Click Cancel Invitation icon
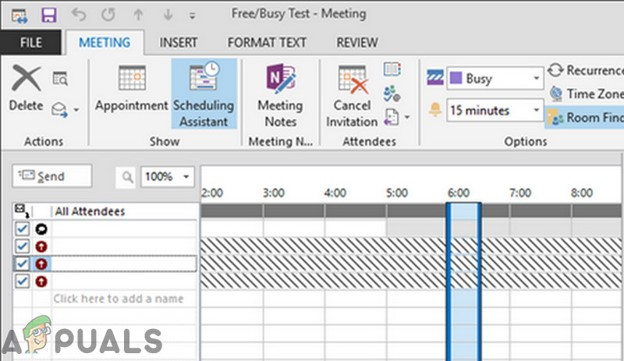624x361 pixels. [352, 96]
